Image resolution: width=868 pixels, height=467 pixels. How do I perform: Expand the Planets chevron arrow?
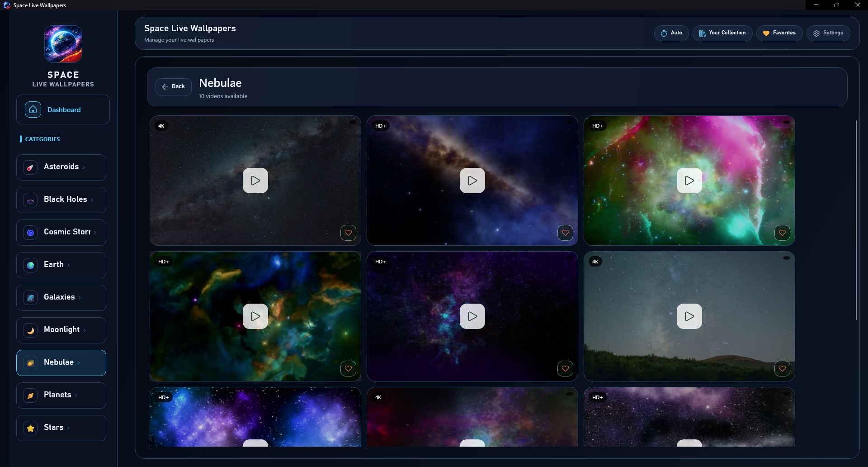click(x=76, y=396)
